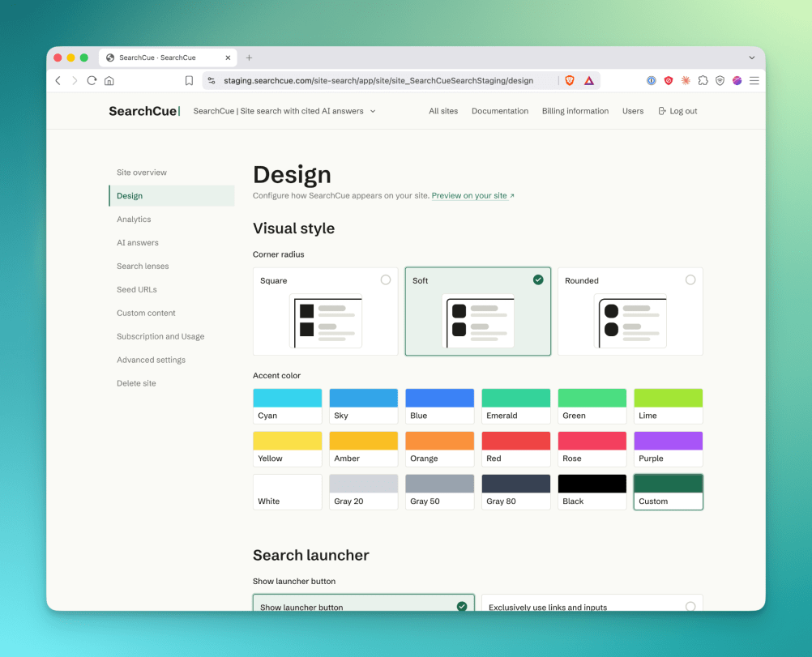Pick the Amber accent color
This screenshot has height=657, width=812.
(x=364, y=450)
